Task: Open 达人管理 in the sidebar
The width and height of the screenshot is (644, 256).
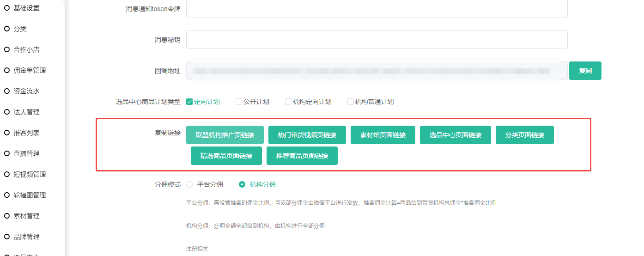Action: pos(26,112)
